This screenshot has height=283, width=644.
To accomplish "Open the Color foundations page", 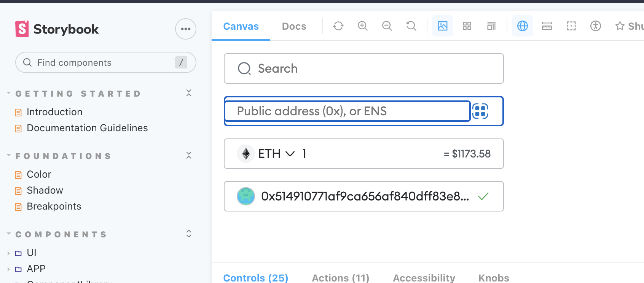I will point(39,174).
